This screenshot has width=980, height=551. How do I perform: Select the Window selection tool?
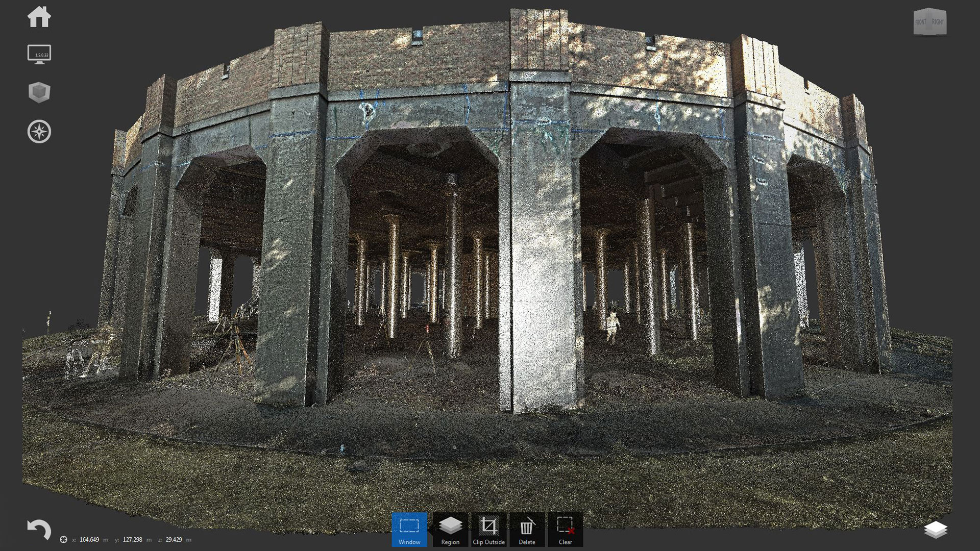click(x=409, y=530)
